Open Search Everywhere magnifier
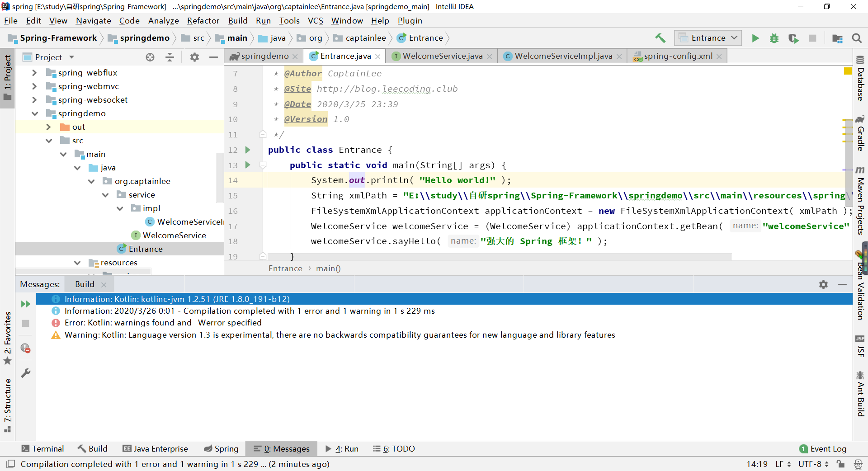Image resolution: width=868 pixels, height=471 pixels. 857,38
